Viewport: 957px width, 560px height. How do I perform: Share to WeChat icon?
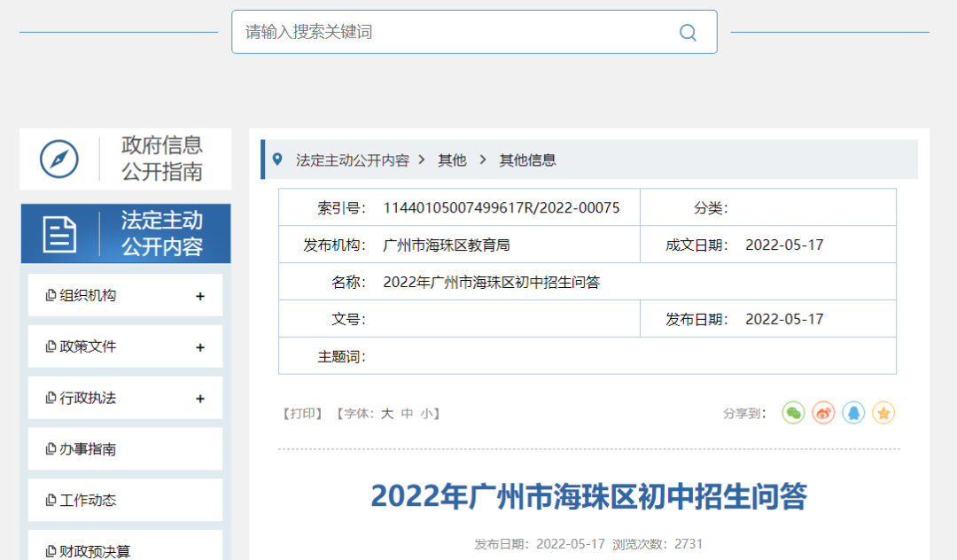[x=793, y=413]
